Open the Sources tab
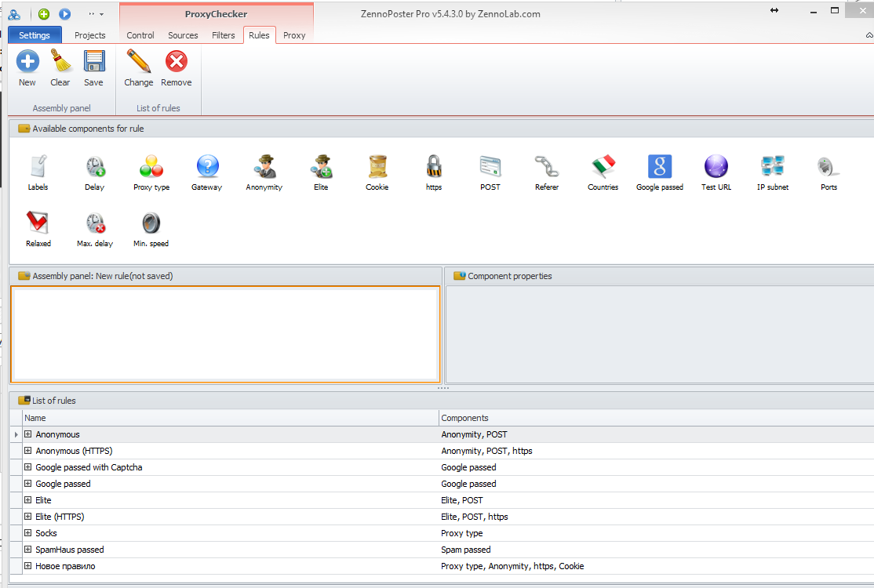 (x=183, y=35)
